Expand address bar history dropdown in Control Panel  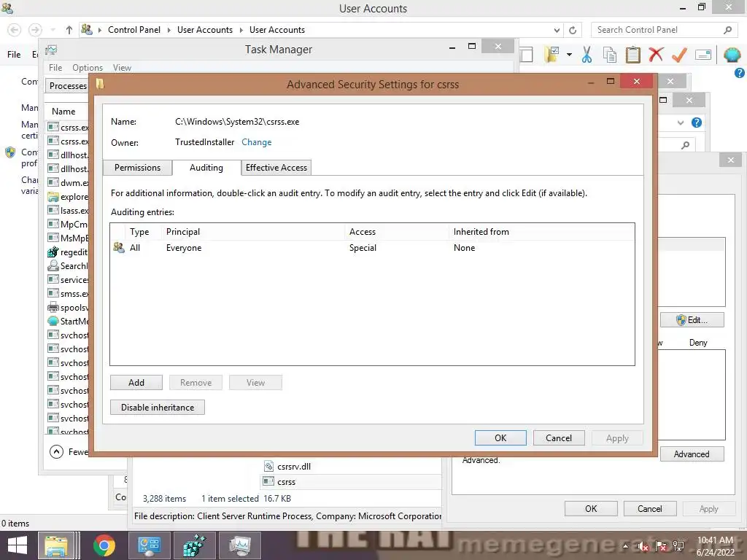(557, 30)
